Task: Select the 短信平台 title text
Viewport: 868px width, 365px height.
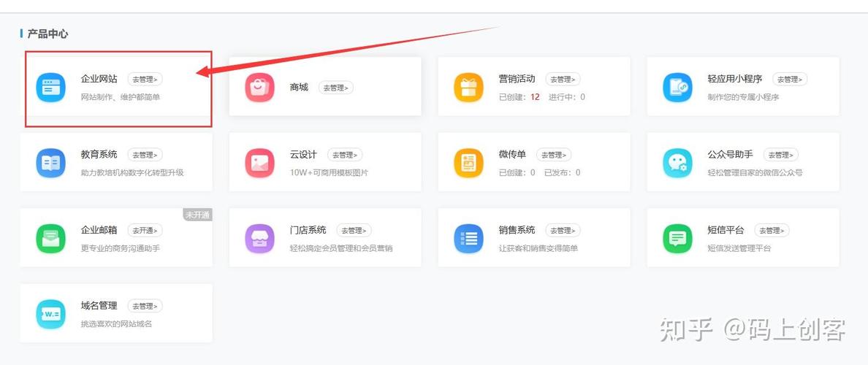Action: (726, 231)
